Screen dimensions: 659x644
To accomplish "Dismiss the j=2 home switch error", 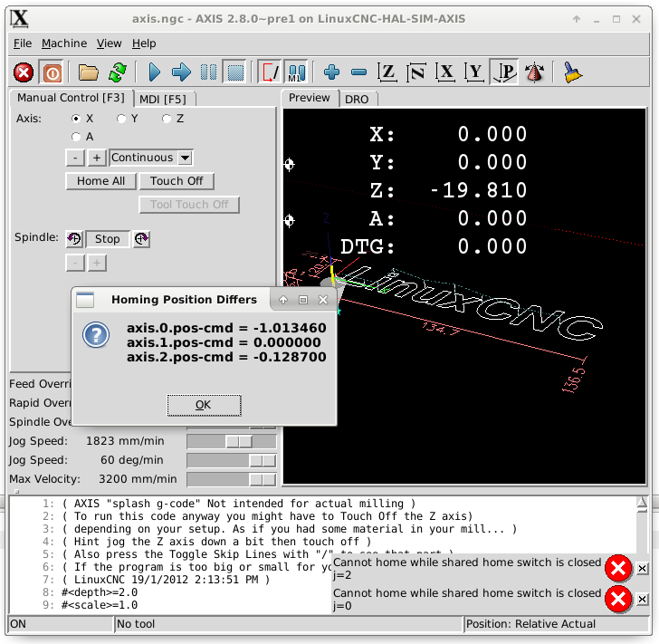I will (642, 569).
